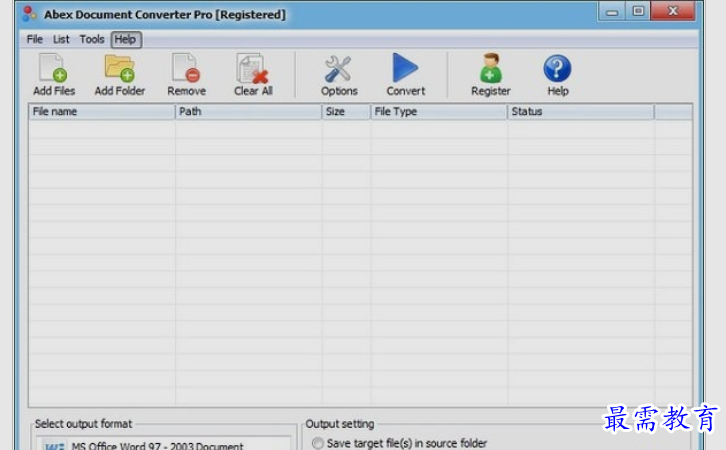Start conversion with the Convert icon

405,68
